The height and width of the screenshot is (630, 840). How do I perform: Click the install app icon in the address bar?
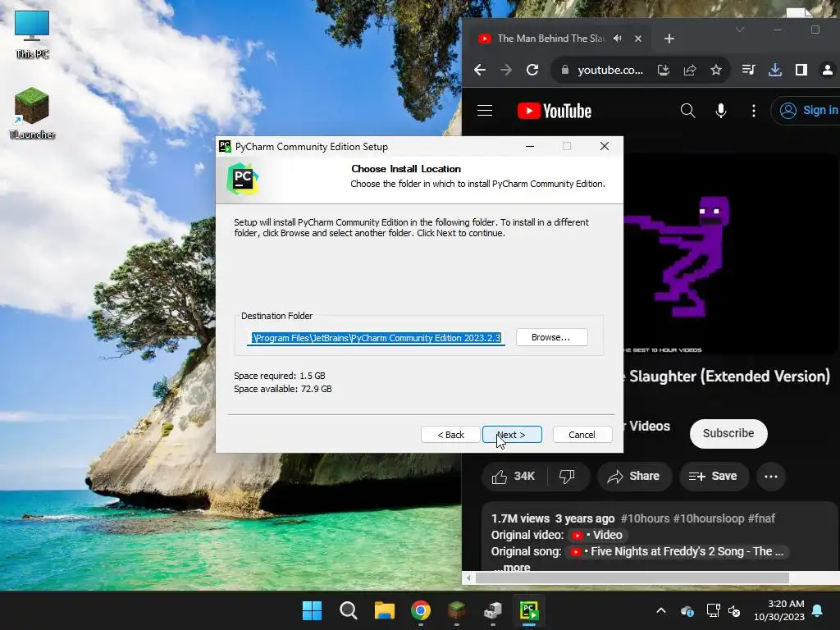tap(663, 70)
